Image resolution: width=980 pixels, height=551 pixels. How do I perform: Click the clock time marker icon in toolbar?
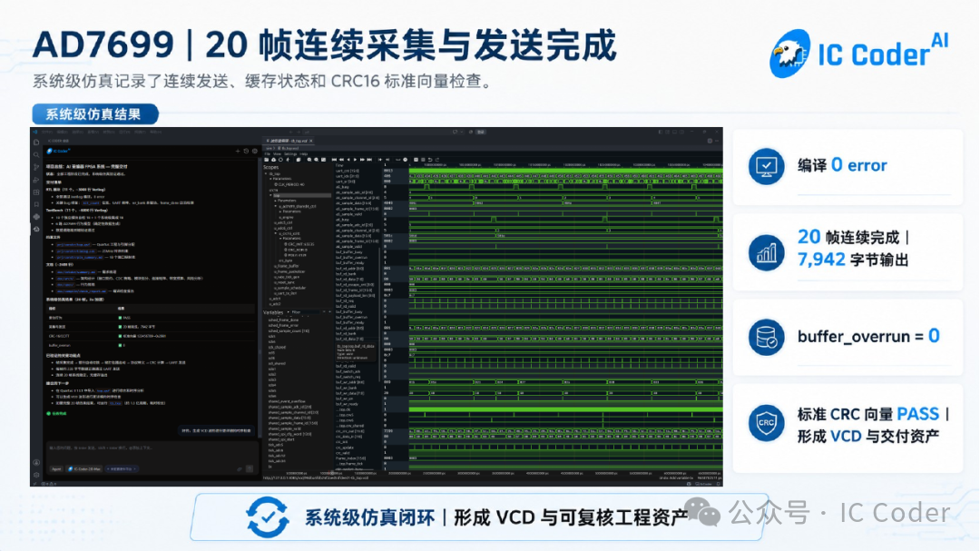[x=405, y=160]
